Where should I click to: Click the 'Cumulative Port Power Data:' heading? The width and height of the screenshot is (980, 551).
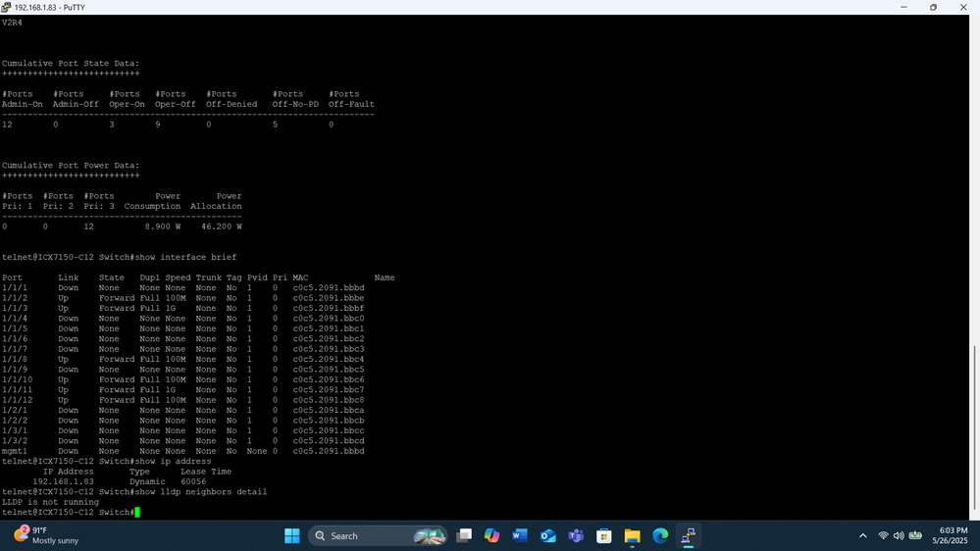(x=71, y=166)
